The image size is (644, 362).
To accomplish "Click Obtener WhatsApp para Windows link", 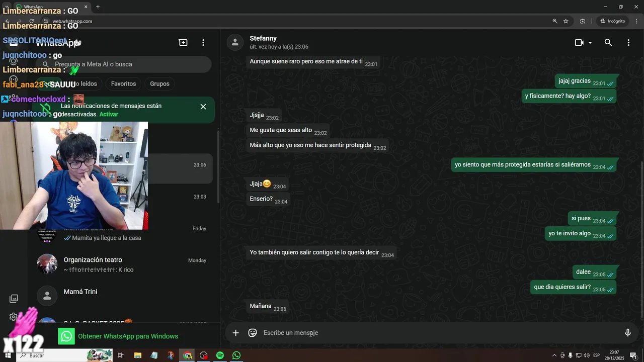I will coord(128,336).
